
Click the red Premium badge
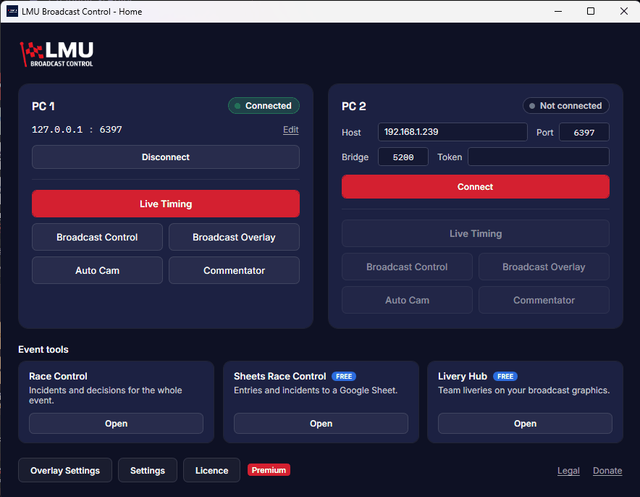tap(269, 470)
